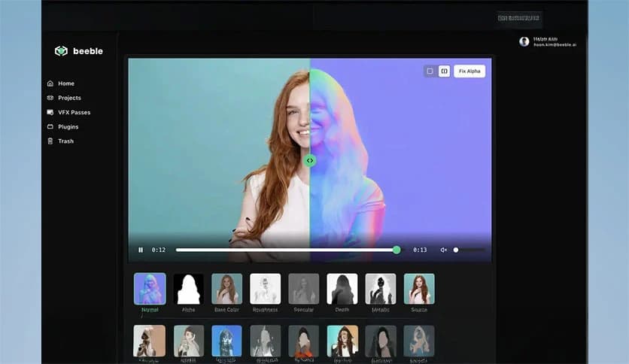
Task: Switch to single view mode
Action: coord(430,71)
